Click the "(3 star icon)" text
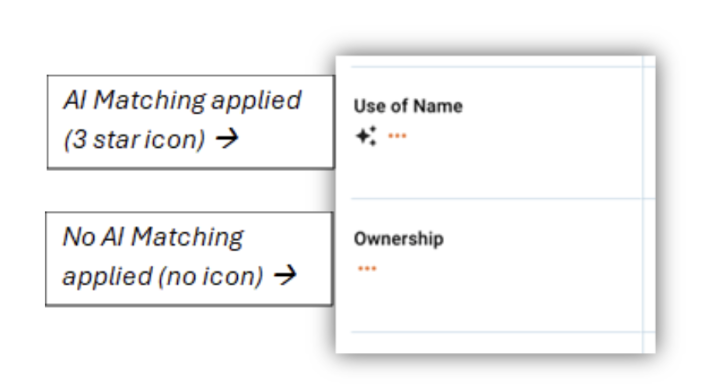Viewport: 724px width, 384px height. pos(134,139)
